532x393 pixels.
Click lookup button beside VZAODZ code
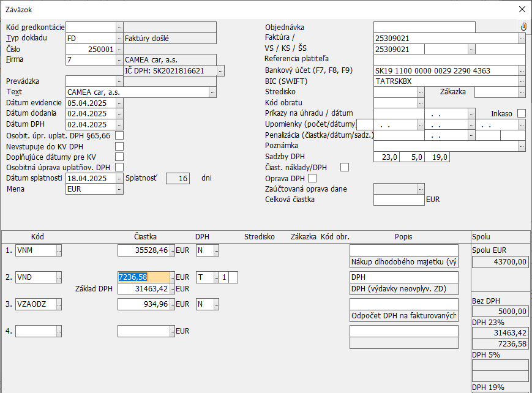(x=59, y=304)
